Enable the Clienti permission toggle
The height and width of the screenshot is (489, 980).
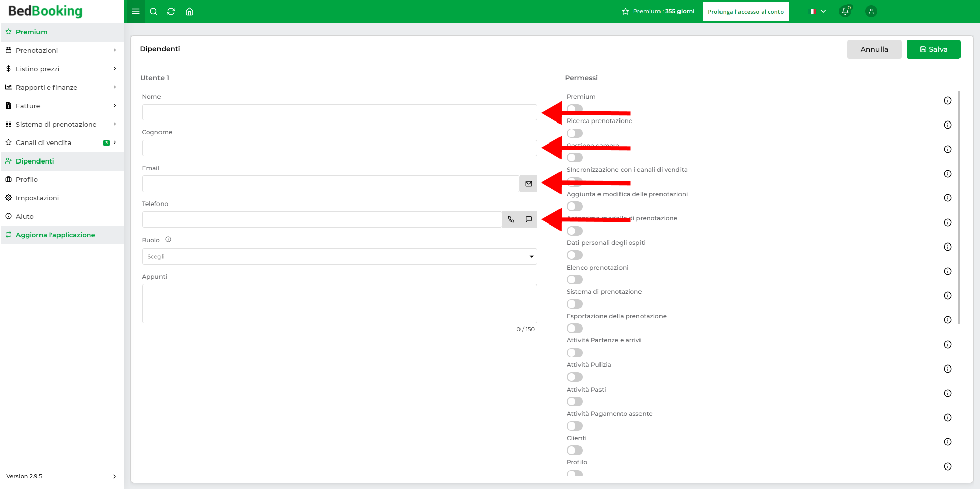574,450
